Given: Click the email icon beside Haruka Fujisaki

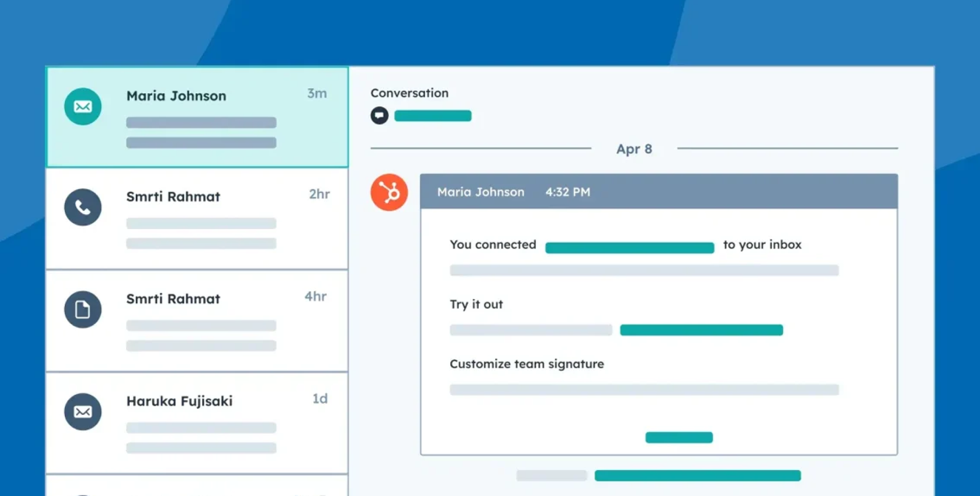Looking at the screenshot, I should [x=83, y=412].
